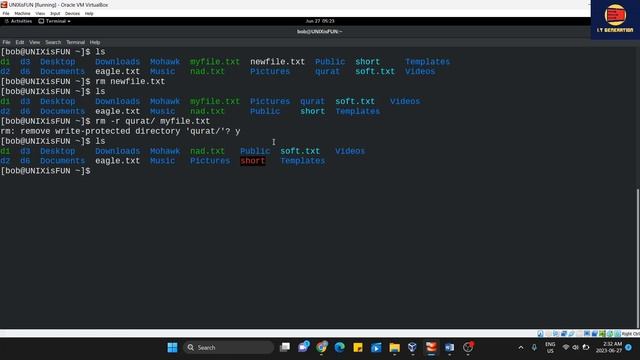Open VirtualBox Machine menu

click(22, 13)
